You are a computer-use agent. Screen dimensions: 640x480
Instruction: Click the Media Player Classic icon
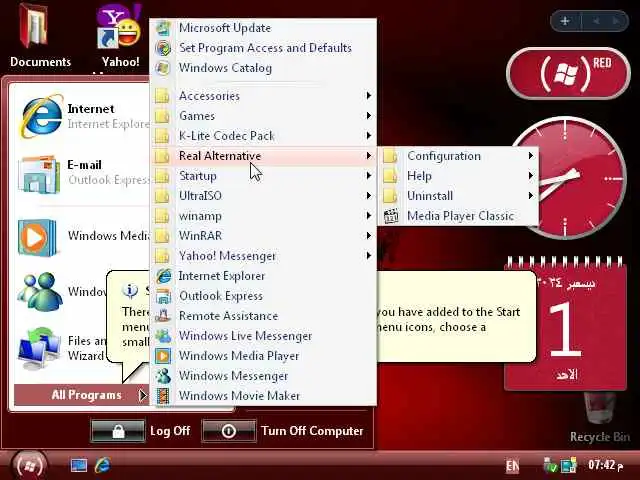click(x=391, y=216)
